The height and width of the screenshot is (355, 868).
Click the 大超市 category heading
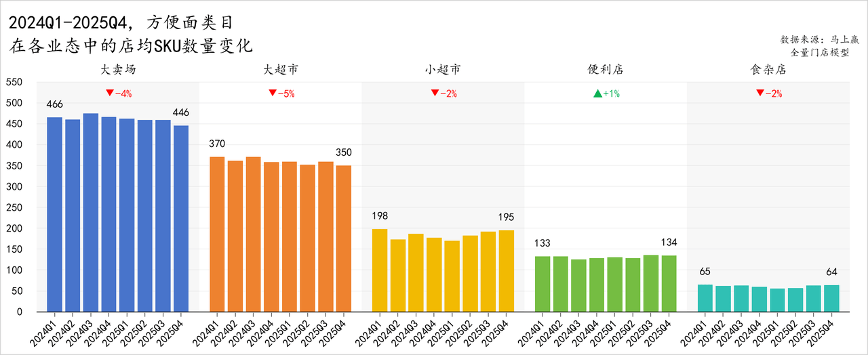coord(281,70)
